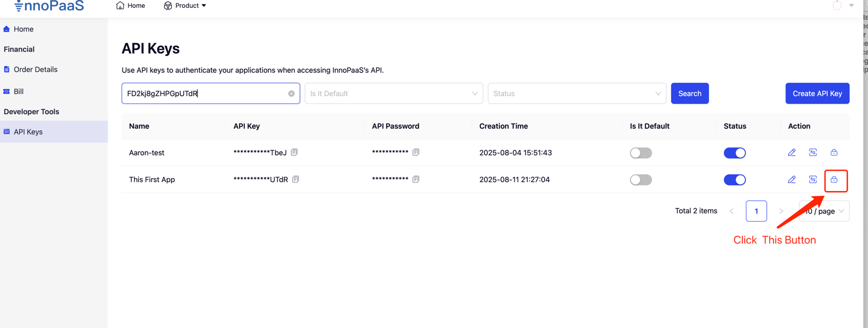868x328 pixels.
Task: Click edit pencil icon for Aaron-test
Action: (x=792, y=153)
